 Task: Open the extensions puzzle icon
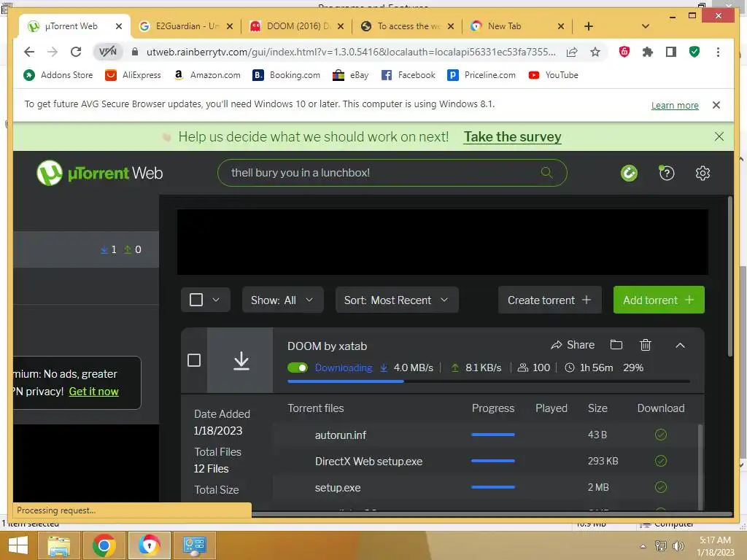[648, 52]
